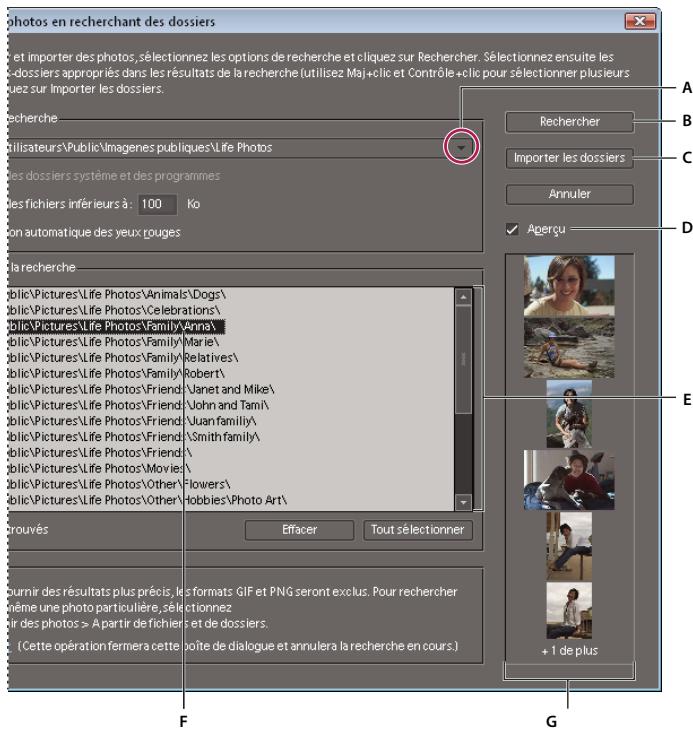The height and width of the screenshot is (729, 693).
Task: Select the Family\Robert\ folder row
Action: (230, 374)
